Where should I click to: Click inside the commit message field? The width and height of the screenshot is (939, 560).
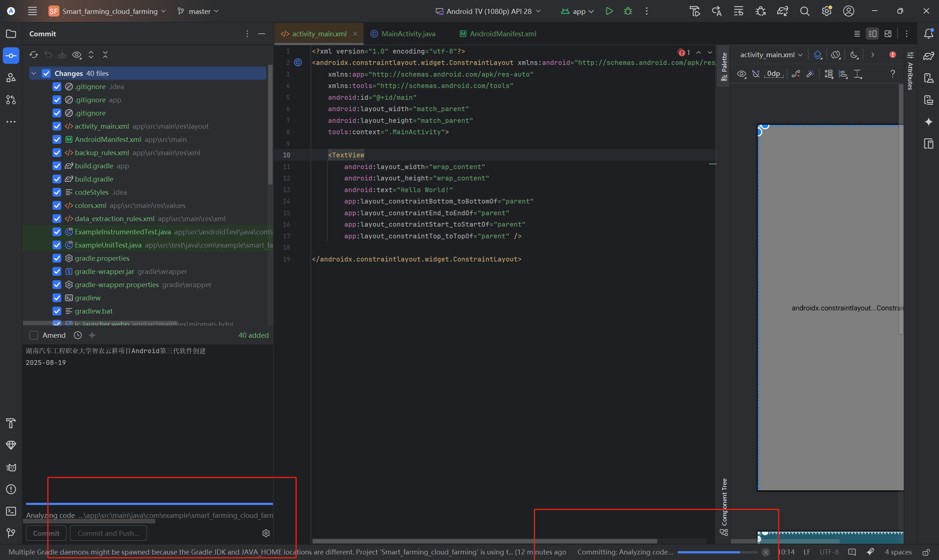[147, 396]
